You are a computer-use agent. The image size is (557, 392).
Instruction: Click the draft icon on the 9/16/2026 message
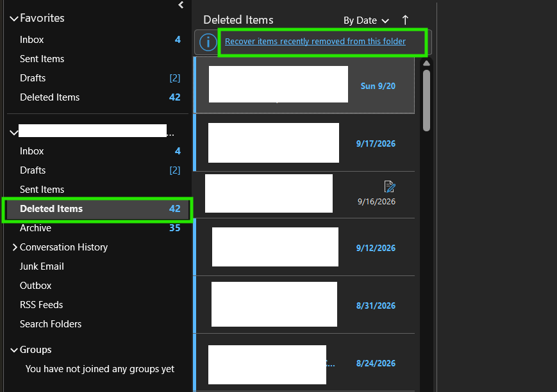pyautogui.click(x=389, y=186)
